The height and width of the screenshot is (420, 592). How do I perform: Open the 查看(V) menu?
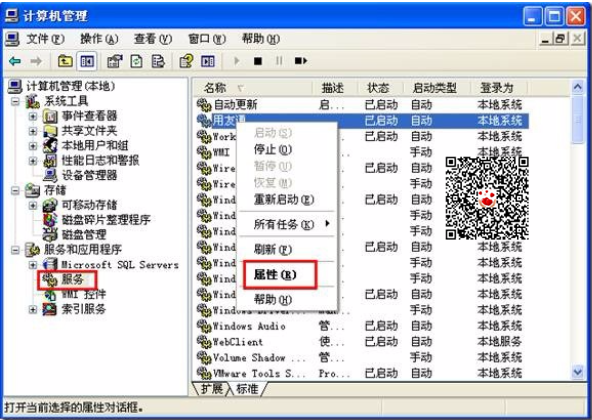[153, 39]
